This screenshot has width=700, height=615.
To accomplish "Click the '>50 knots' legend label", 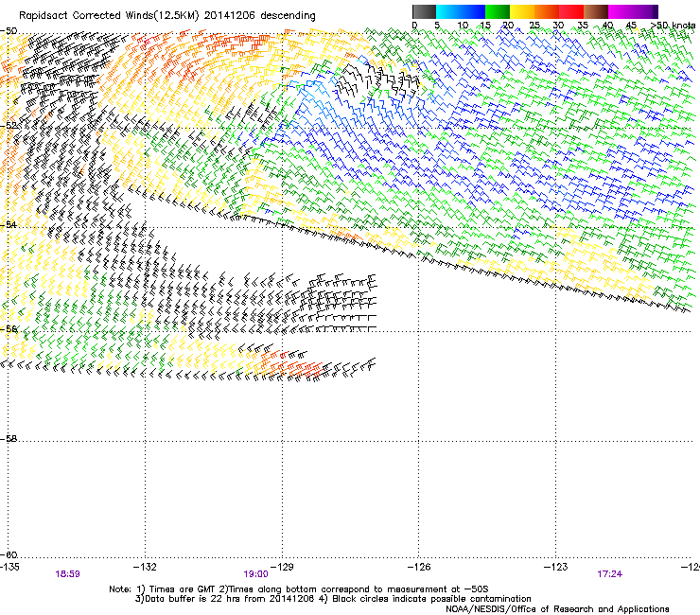I will [673, 26].
